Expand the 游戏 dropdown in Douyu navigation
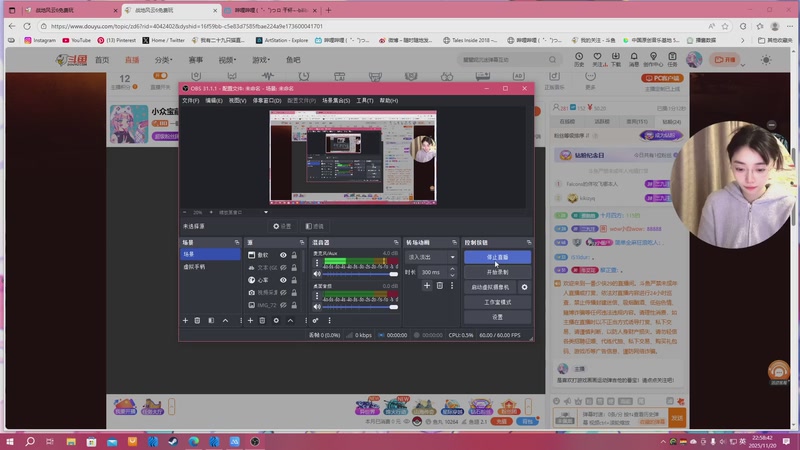Image resolution: width=800 pixels, height=450 pixels. point(261,60)
